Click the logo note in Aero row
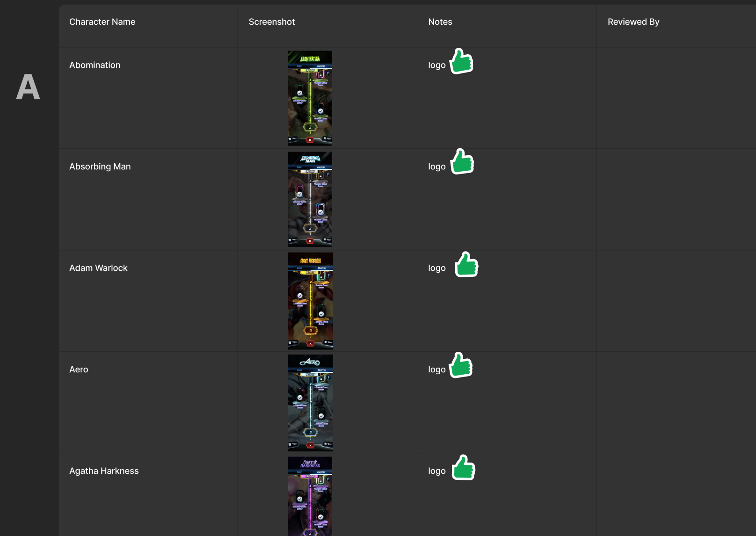Screen dimensions: 756x536 pyautogui.click(x=437, y=370)
